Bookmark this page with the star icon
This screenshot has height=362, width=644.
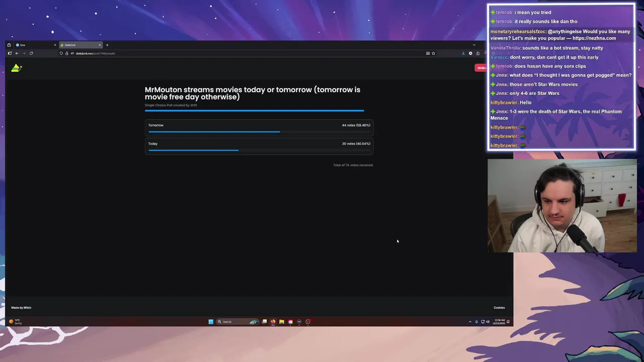click(x=433, y=53)
